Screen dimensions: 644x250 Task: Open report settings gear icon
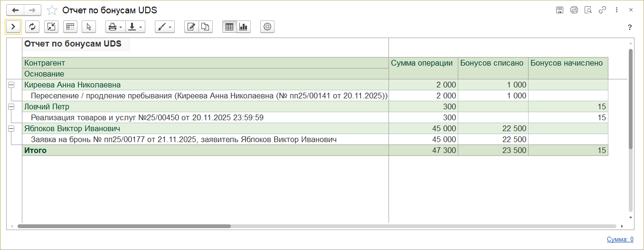click(267, 27)
